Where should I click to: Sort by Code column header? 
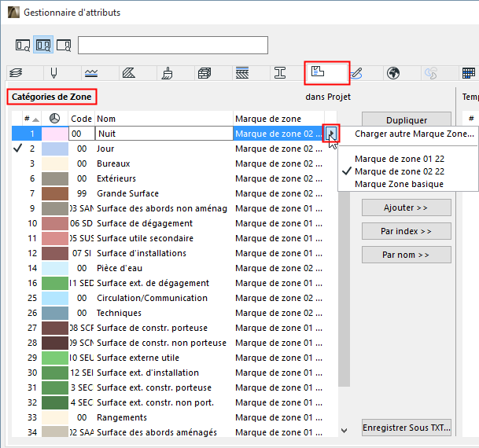81,119
